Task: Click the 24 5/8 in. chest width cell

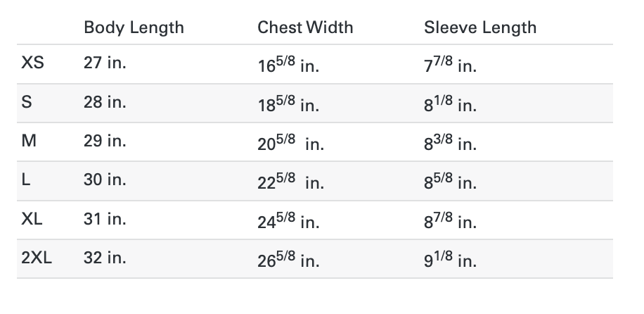Action: coord(288,220)
